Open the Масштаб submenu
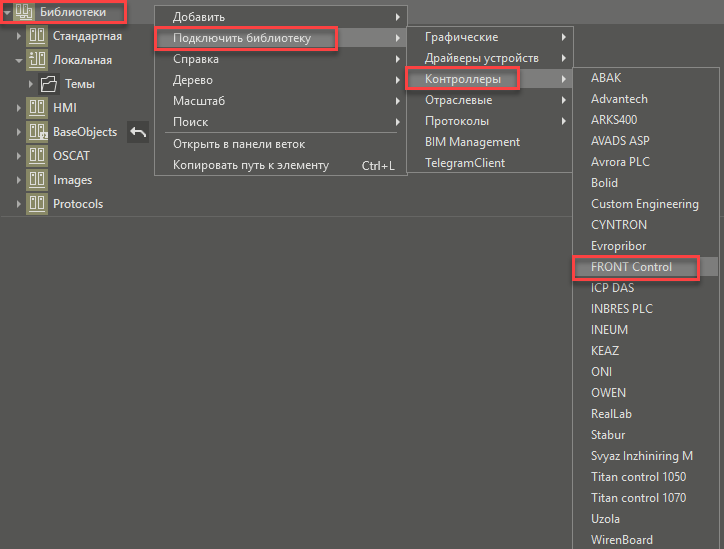The width and height of the screenshot is (724, 549). pyautogui.click(x=281, y=101)
